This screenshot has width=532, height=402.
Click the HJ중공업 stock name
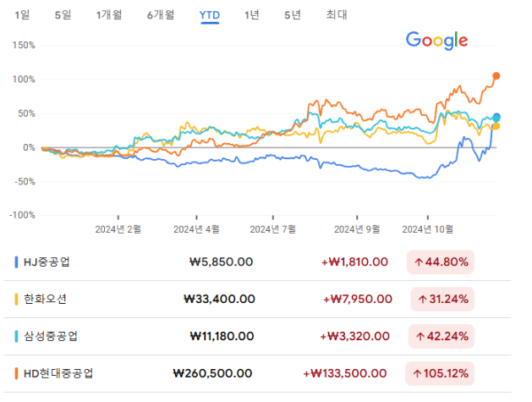(x=47, y=262)
